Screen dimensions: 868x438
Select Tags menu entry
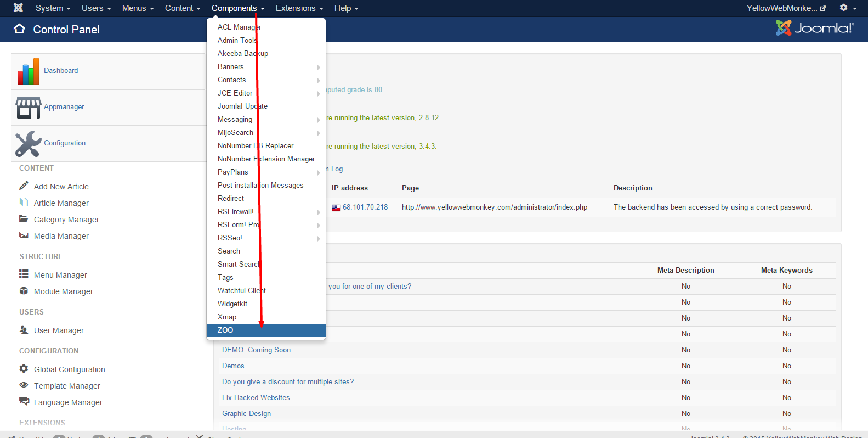(266, 277)
